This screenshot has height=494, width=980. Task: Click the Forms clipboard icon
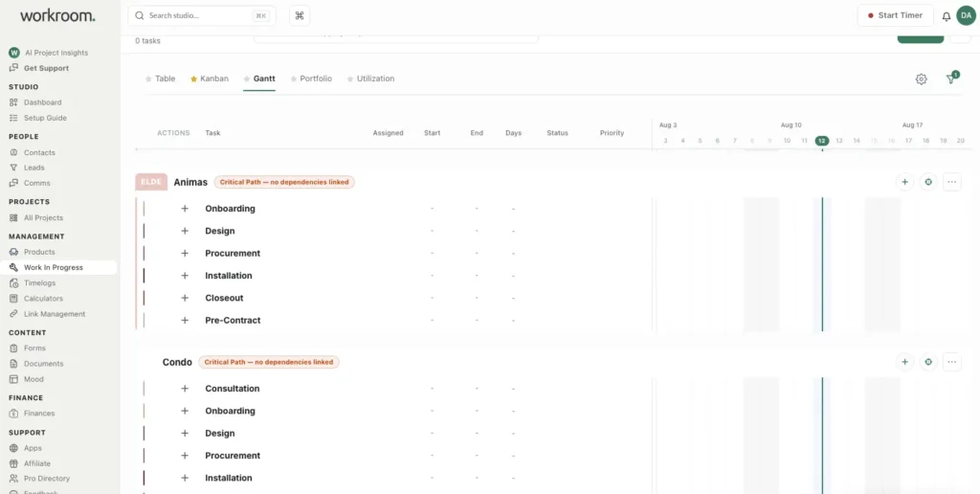coord(13,348)
